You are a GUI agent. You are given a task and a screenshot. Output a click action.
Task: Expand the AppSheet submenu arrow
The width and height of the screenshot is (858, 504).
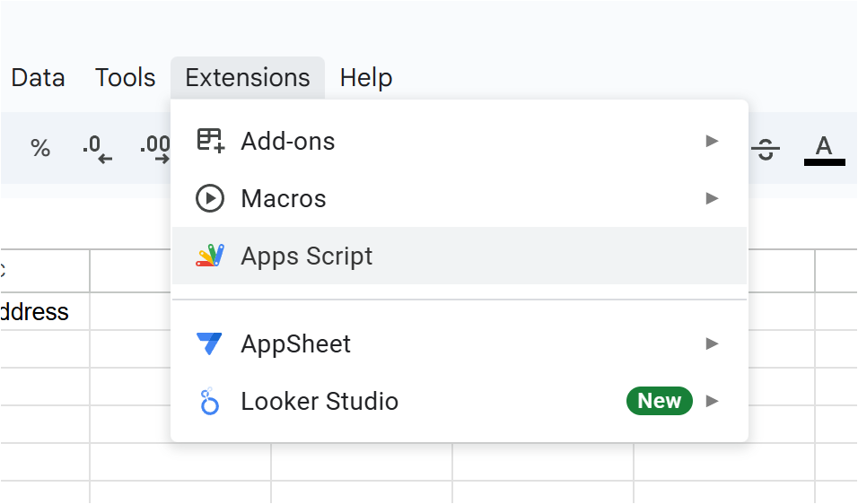pyautogui.click(x=712, y=343)
